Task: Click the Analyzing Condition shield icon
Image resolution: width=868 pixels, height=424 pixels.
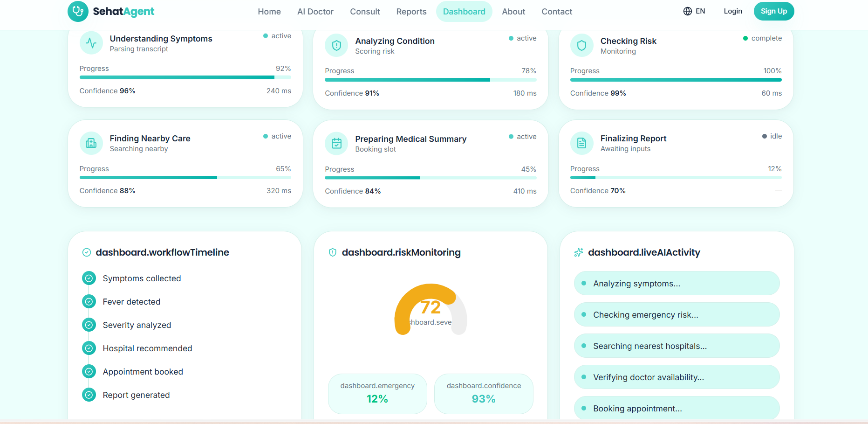Action: (x=336, y=45)
